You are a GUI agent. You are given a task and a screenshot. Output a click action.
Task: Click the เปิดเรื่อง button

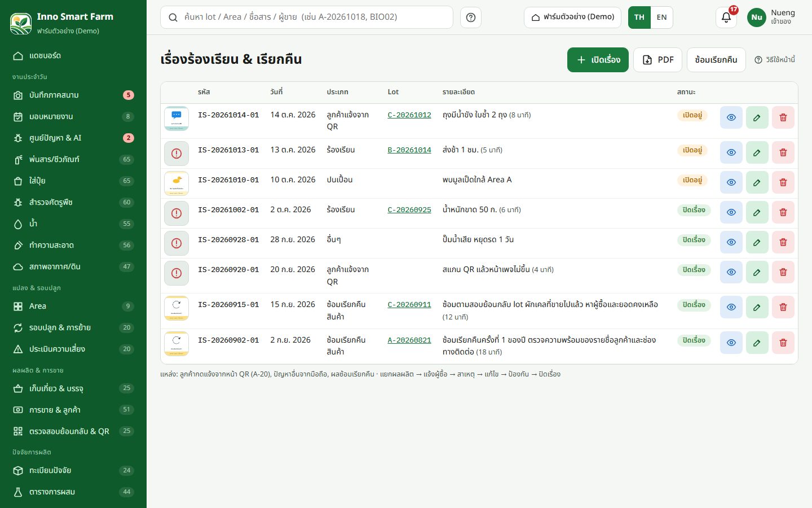click(598, 60)
